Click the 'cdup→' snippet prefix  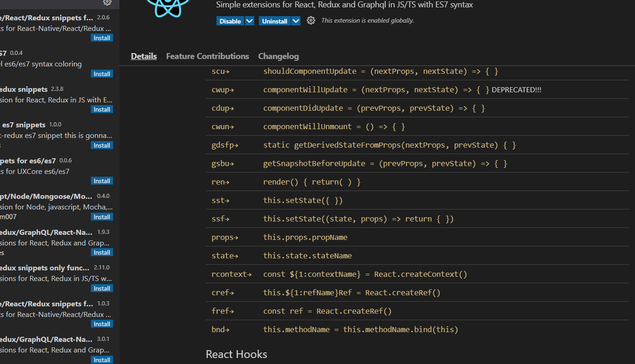(223, 108)
